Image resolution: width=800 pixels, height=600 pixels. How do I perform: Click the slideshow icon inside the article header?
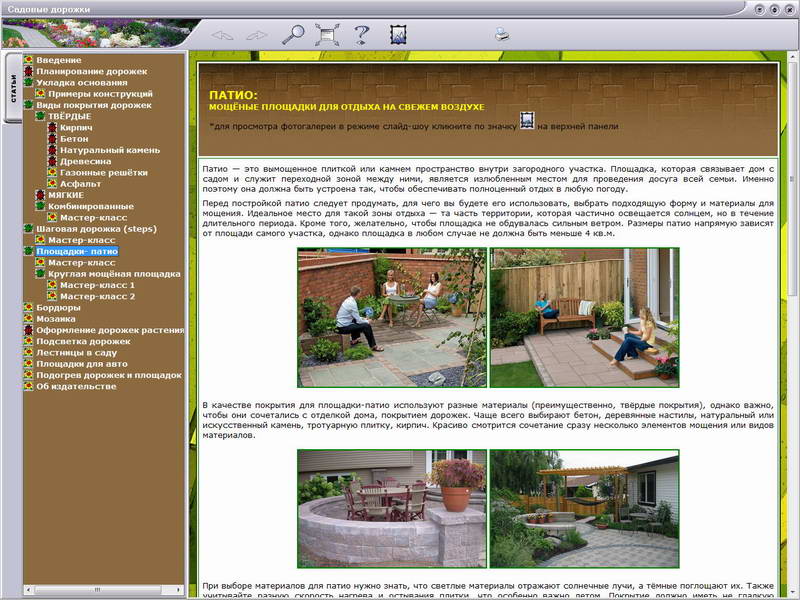point(527,120)
